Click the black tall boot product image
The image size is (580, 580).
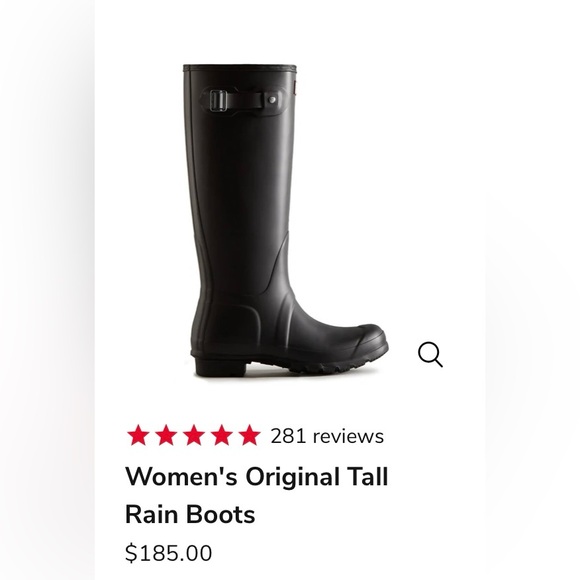click(286, 221)
